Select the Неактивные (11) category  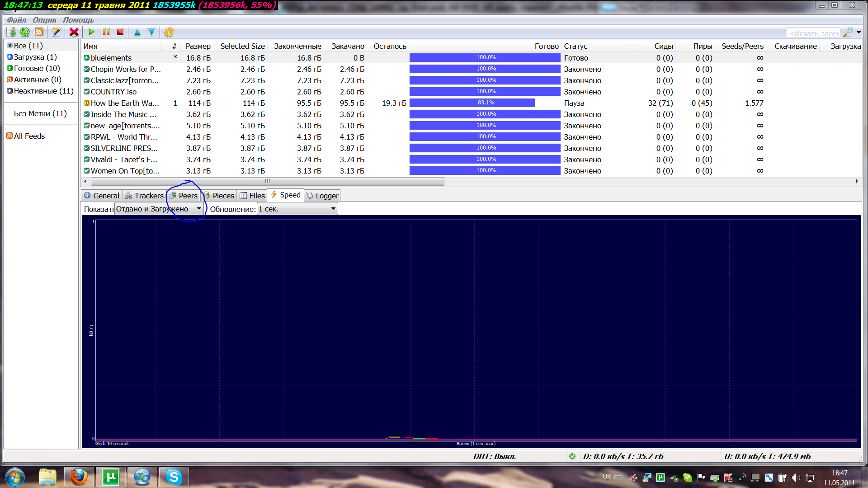click(43, 91)
